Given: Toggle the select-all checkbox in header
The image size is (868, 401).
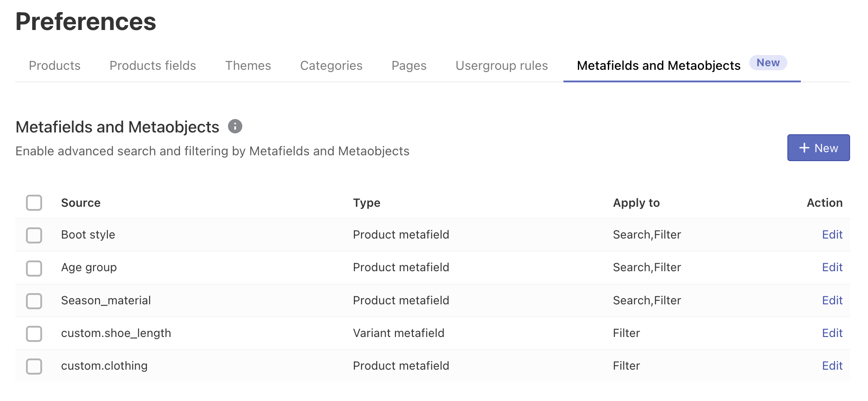Looking at the screenshot, I should (34, 203).
